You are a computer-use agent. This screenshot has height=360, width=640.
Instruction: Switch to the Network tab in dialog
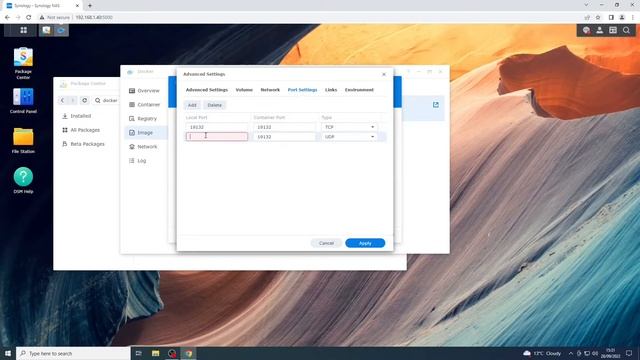tap(270, 90)
